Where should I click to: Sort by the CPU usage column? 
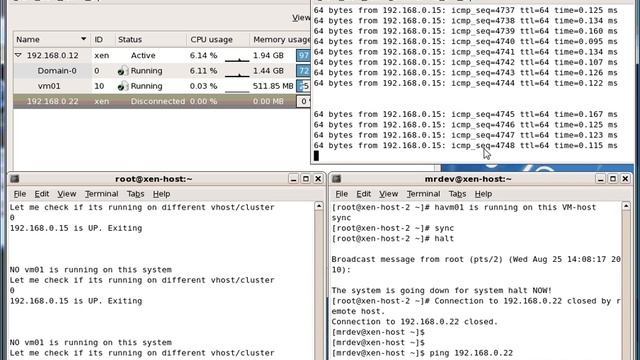point(218,40)
